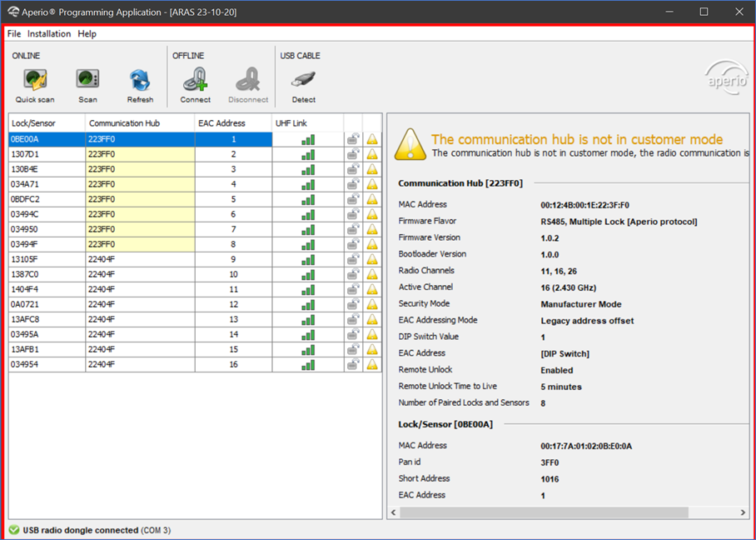The image size is (756, 540).
Task: Select lock row 13105F
Action: (195, 259)
